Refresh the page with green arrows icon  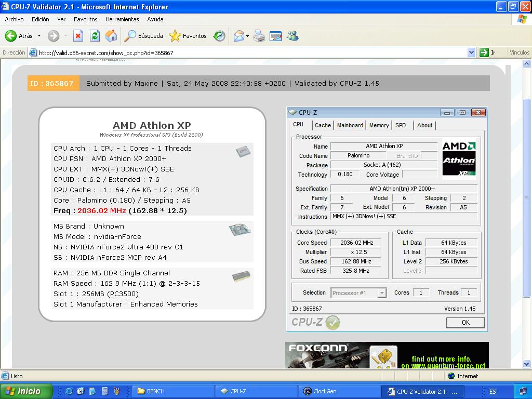95,36
